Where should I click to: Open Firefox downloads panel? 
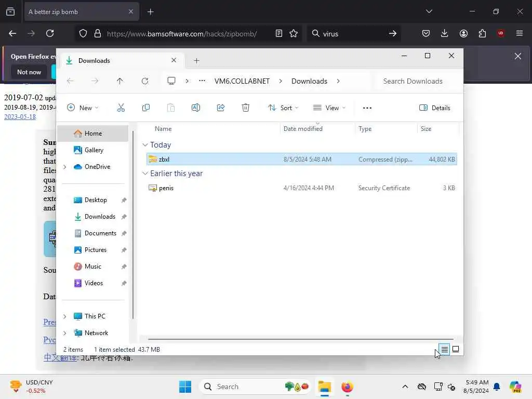pos(445,33)
